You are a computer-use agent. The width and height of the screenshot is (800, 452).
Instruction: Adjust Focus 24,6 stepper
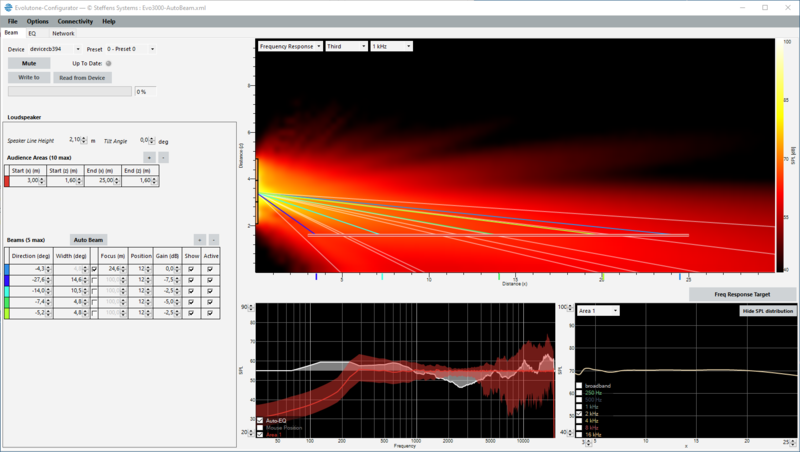pos(123,269)
